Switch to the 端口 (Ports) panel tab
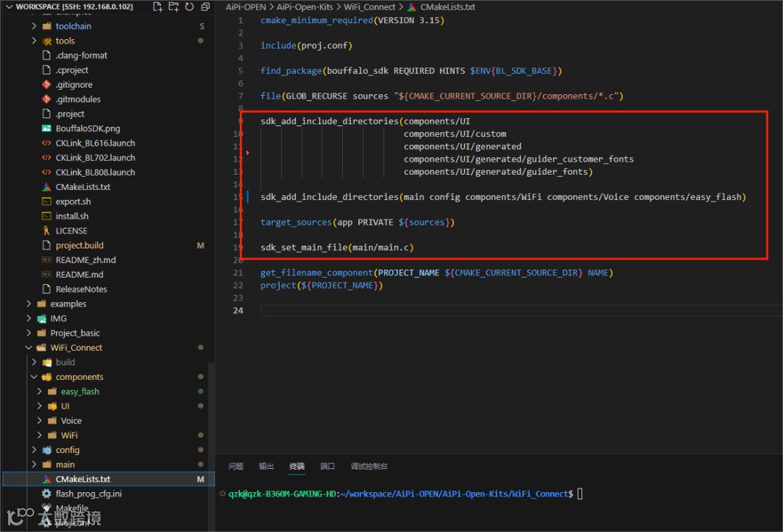This screenshot has width=783, height=532. click(327, 466)
